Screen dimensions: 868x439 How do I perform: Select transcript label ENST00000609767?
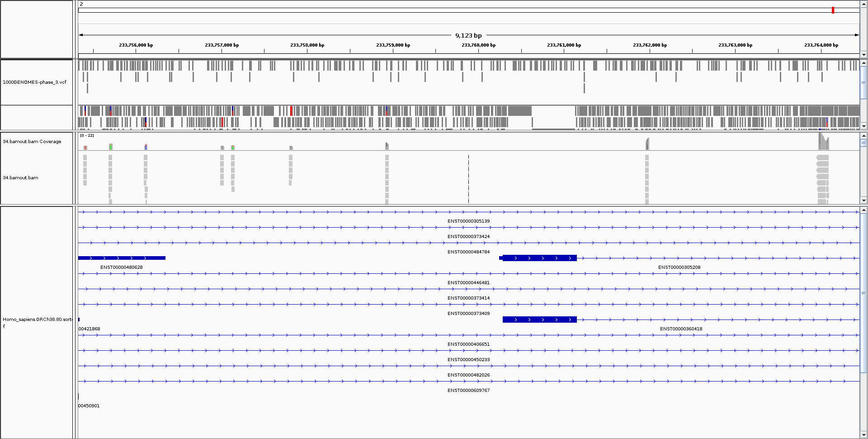click(468, 390)
